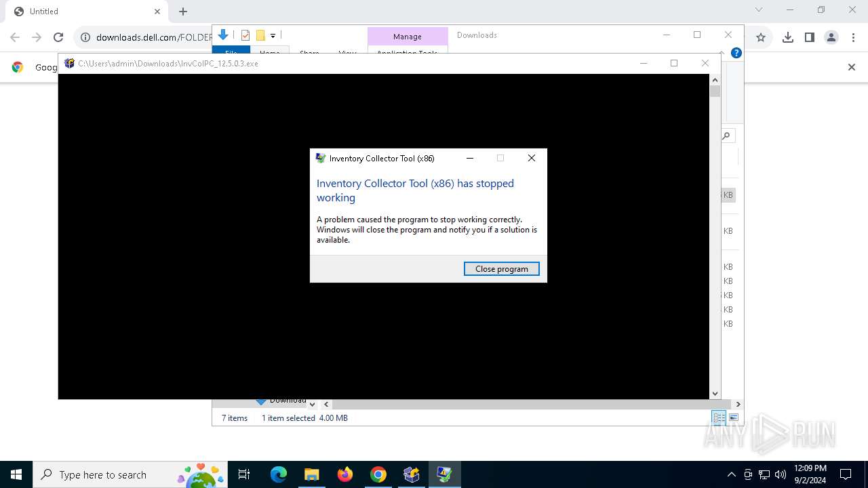Click the downloads.dell.com address bar
Image resolution: width=868 pixels, height=488 pixels.
[x=154, y=37]
